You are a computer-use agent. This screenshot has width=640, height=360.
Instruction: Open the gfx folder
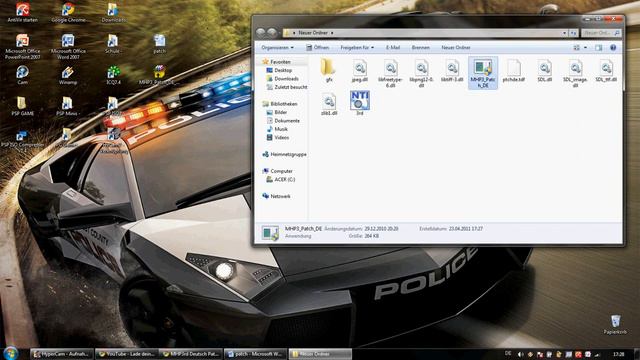tap(328, 70)
